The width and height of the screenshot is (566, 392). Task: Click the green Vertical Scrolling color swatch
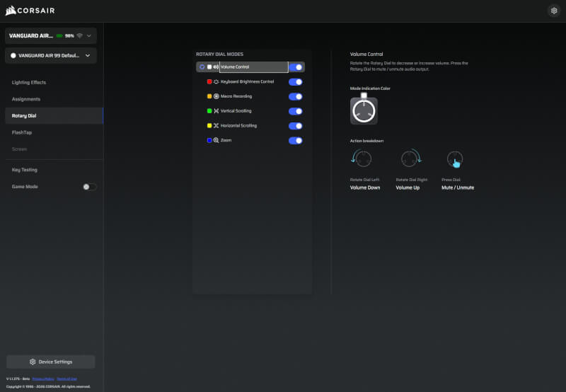(209, 111)
